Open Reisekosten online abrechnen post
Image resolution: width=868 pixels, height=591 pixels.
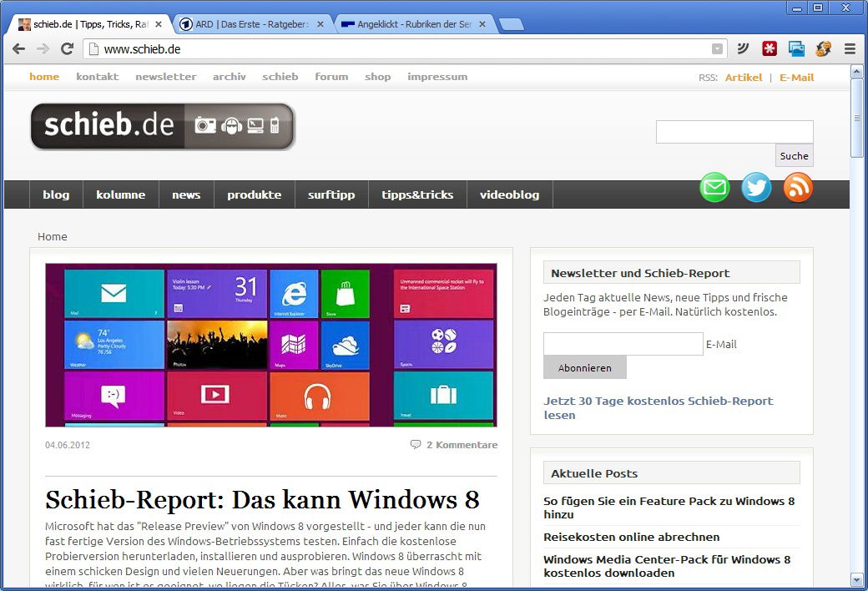coord(632,537)
